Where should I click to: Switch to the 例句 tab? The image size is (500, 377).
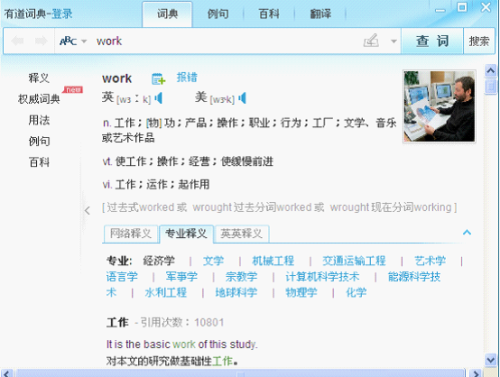click(x=218, y=14)
